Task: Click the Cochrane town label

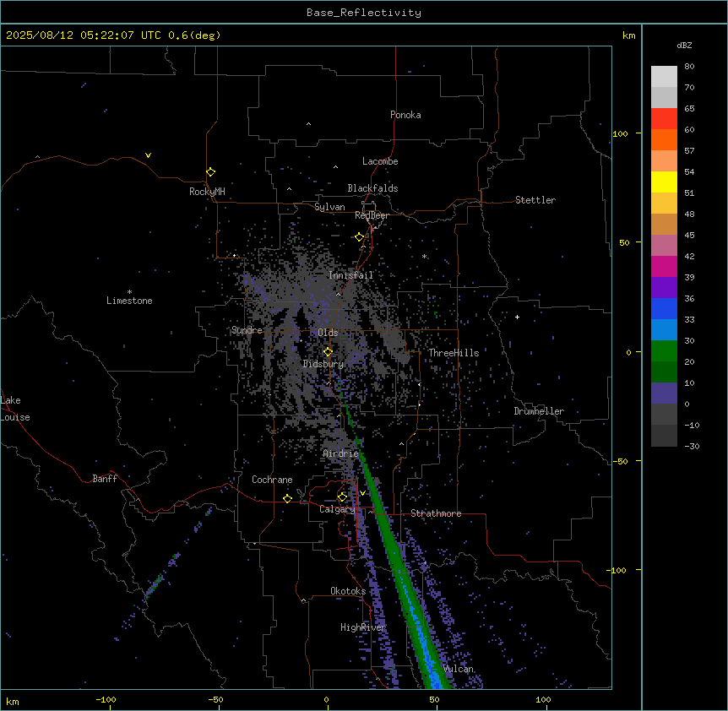Action: click(272, 480)
